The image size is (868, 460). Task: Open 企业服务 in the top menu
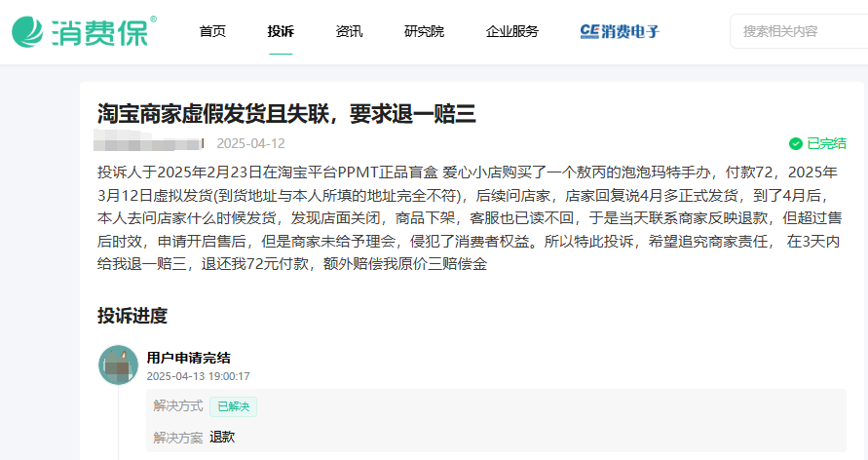(x=512, y=31)
